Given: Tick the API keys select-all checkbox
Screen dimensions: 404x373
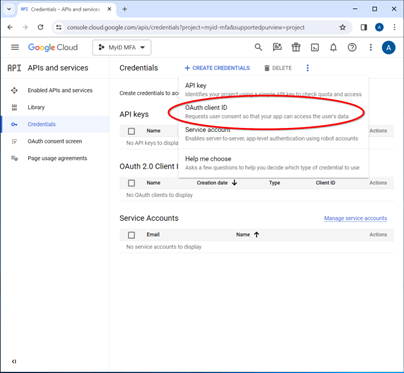Looking at the screenshot, I should tap(131, 131).
